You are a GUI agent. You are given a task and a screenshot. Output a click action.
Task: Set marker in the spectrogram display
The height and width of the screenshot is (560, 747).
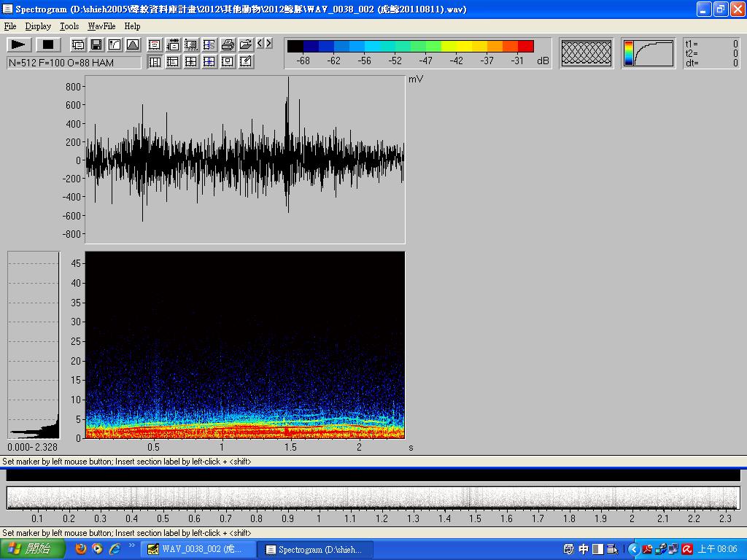tap(244, 345)
